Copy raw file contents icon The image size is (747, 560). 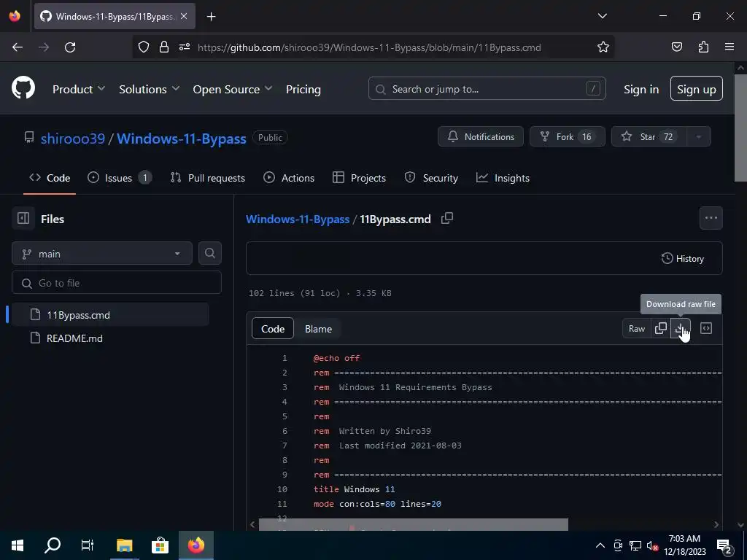pyautogui.click(x=661, y=329)
